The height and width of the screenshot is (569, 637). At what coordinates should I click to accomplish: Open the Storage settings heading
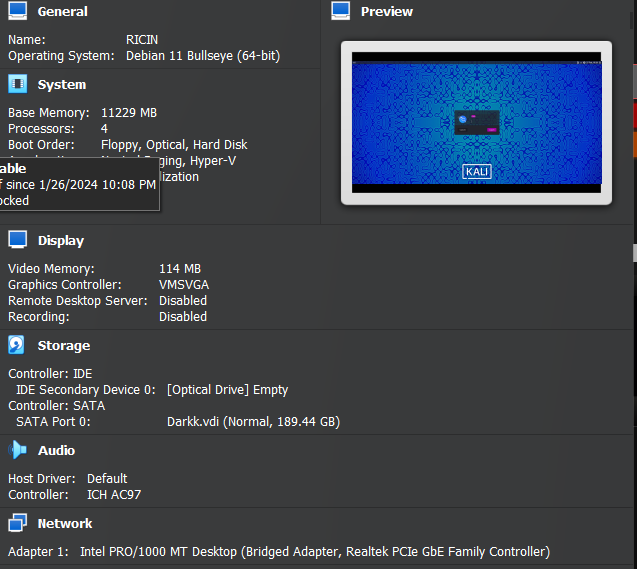tap(64, 346)
